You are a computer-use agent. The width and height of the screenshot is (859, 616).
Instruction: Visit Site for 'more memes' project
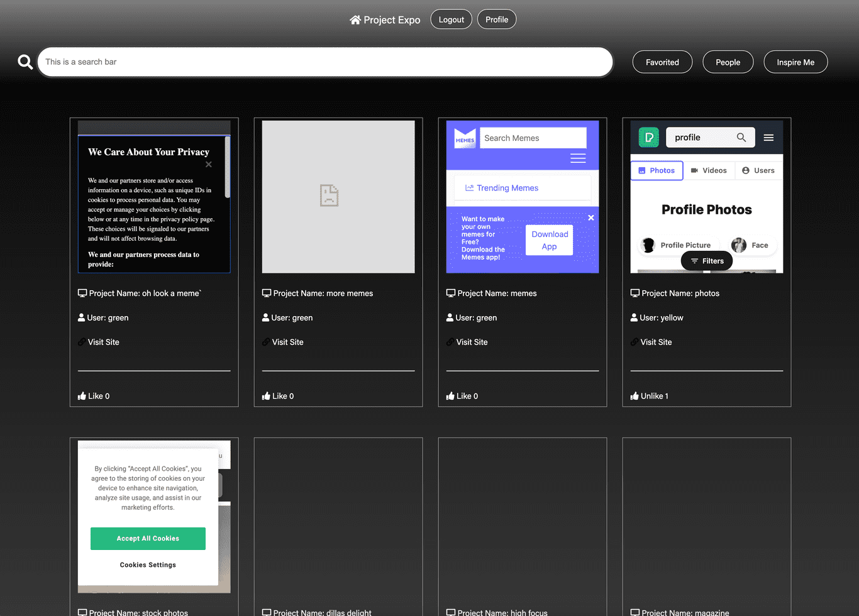[288, 342]
